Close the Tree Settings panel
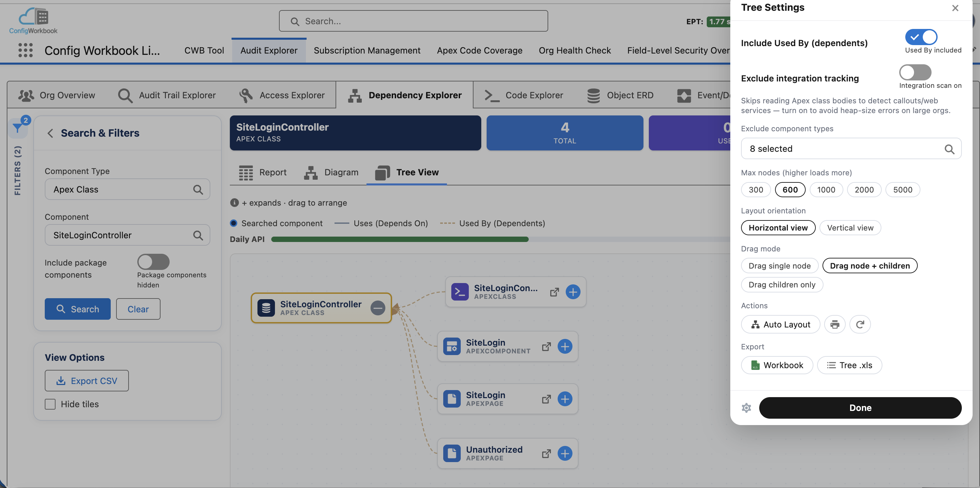The height and width of the screenshot is (488, 980). coord(955,8)
